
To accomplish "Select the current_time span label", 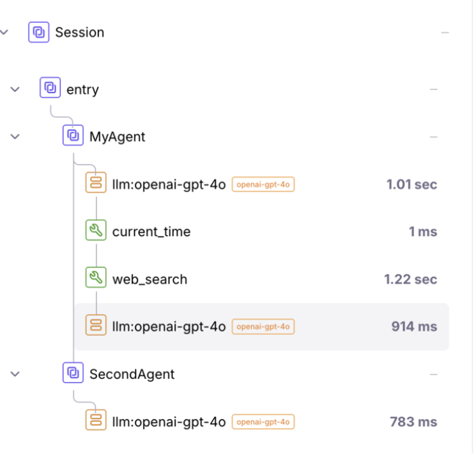I will (x=151, y=231).
